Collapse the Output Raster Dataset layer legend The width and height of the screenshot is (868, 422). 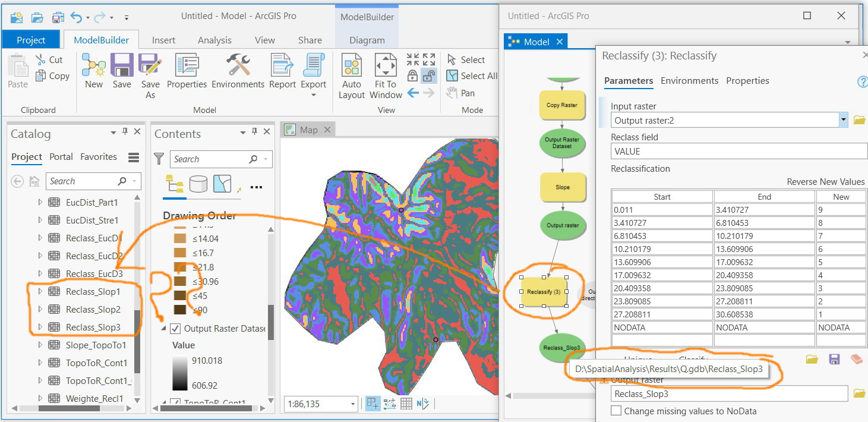pos(163,329)
